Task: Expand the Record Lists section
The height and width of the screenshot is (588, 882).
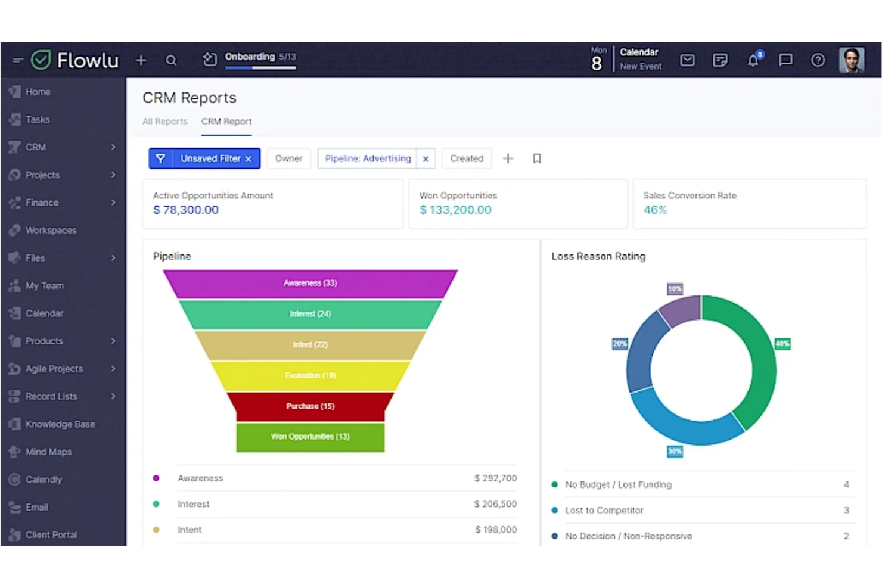Action: (x=113, y=396)
